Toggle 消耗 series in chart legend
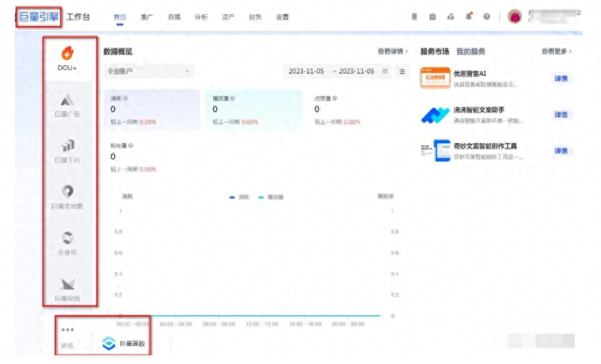 pyautogui.click(x=240, y=197)
